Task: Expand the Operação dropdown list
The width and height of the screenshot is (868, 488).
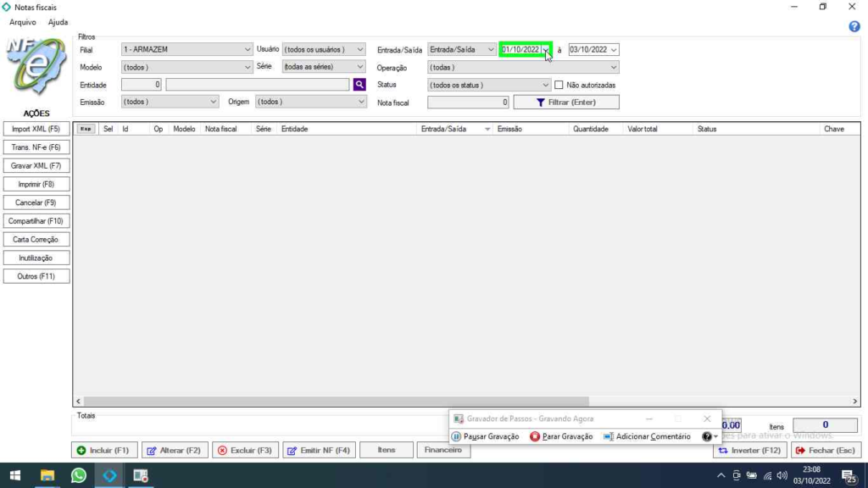Action: click(614, 68)
